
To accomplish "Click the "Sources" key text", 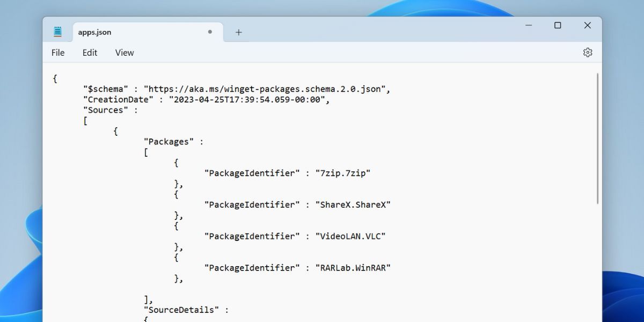I will pyautogui.click(x=106, y=110).
